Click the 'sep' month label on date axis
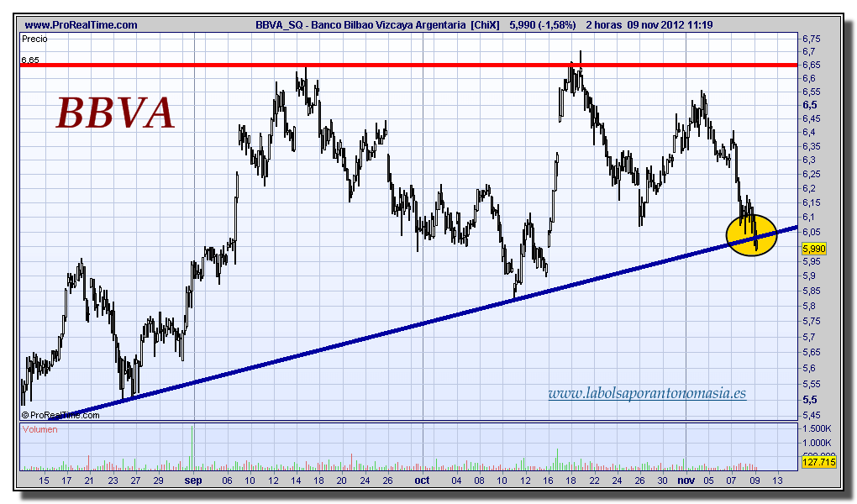This screenshot has width=857, height=504. [x=193, y=480]
